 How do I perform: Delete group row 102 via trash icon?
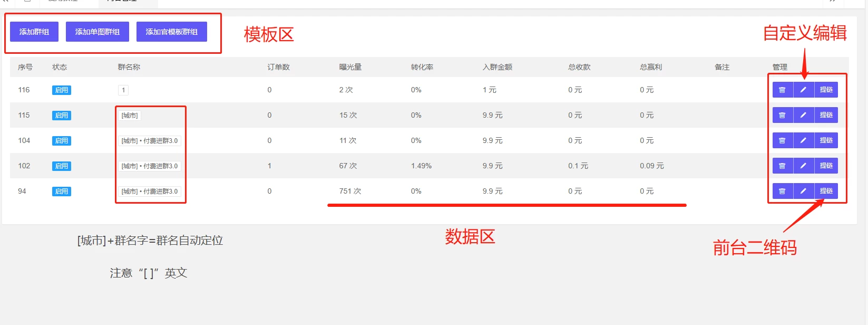click(783, 166)
